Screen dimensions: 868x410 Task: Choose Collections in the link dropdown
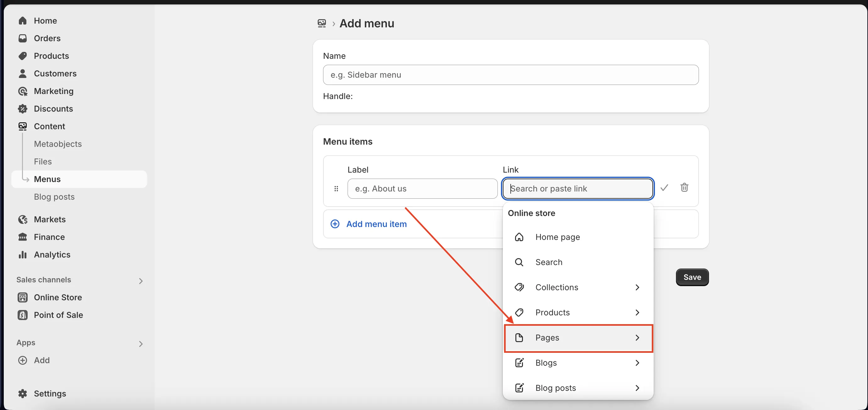tap(578, 287)
